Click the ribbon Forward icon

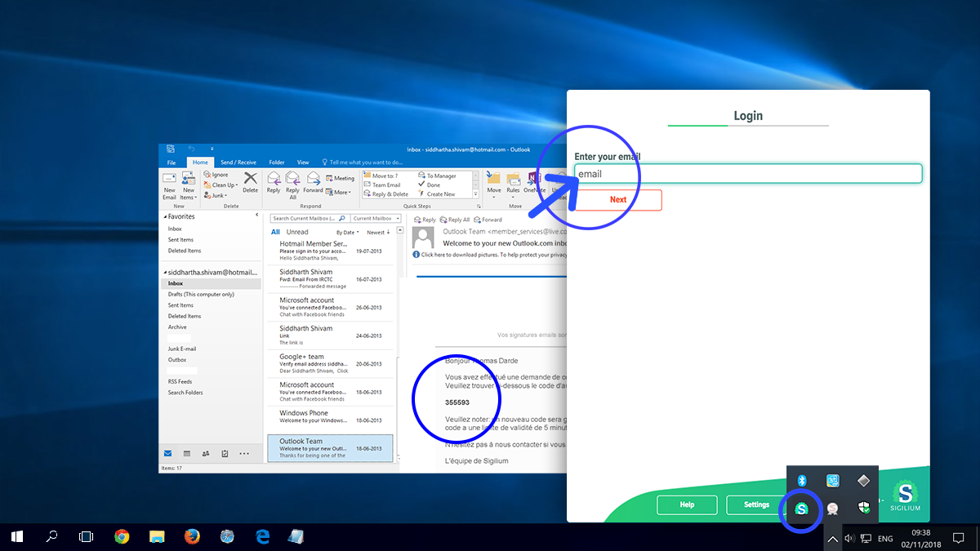313,182
